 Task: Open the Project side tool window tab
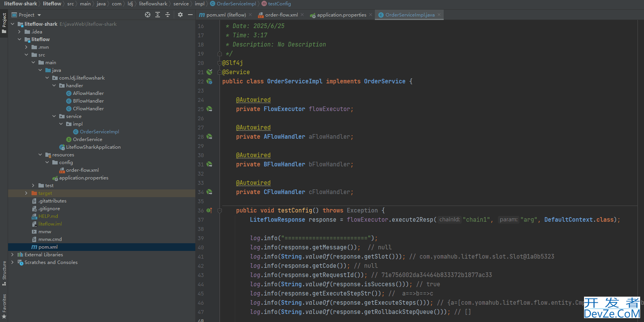(x=4, y=23)
